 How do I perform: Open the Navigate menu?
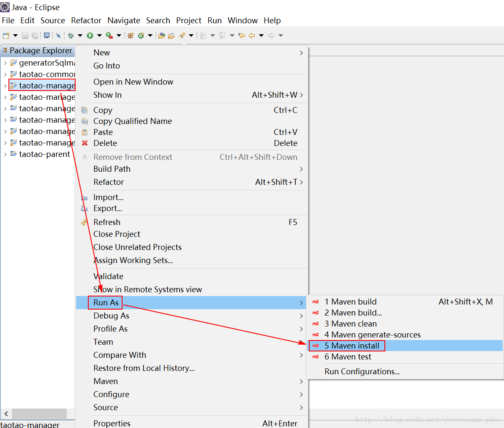[124, 21]
